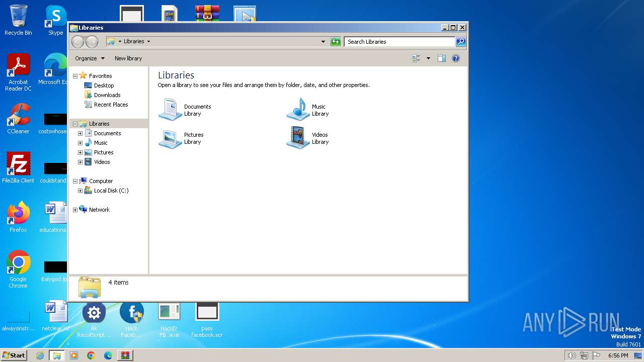Open WinRAR from the taskbar

tap(125, 355)
